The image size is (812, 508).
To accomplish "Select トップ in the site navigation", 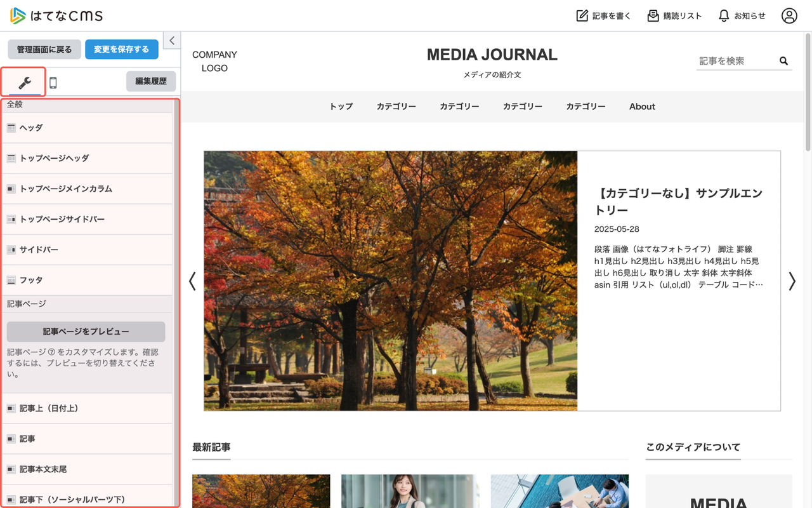I will tap(341, 106).
